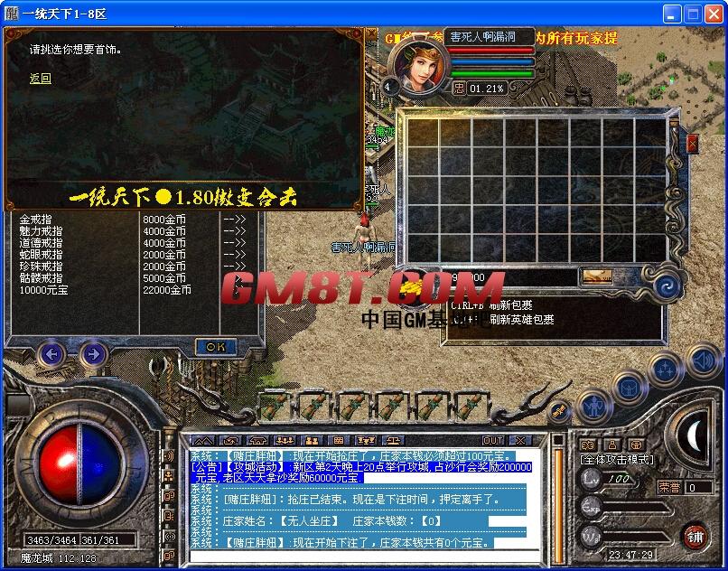
Task: Expand the 蛇眼戒指 arrow
Action: click(235, 255)
